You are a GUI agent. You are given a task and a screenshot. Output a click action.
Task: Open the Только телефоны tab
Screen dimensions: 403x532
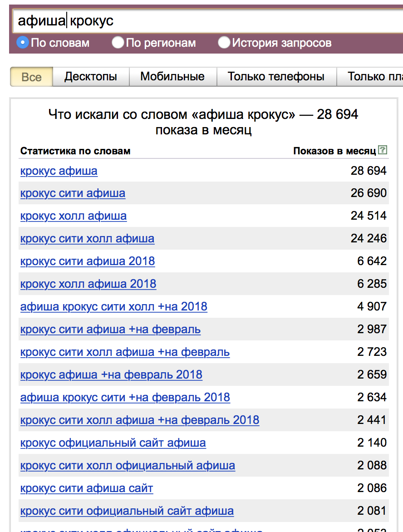276,77
